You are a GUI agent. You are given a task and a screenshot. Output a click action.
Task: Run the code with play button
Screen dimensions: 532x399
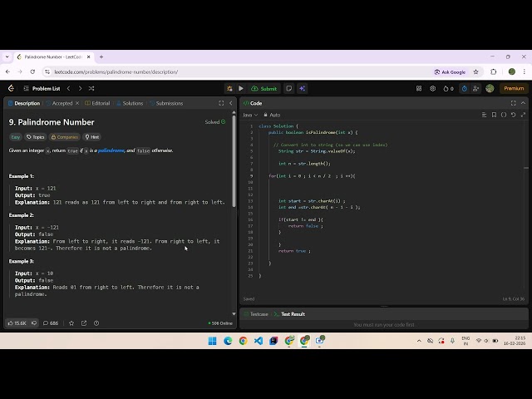pyautogui.click(x=241, y=89)
